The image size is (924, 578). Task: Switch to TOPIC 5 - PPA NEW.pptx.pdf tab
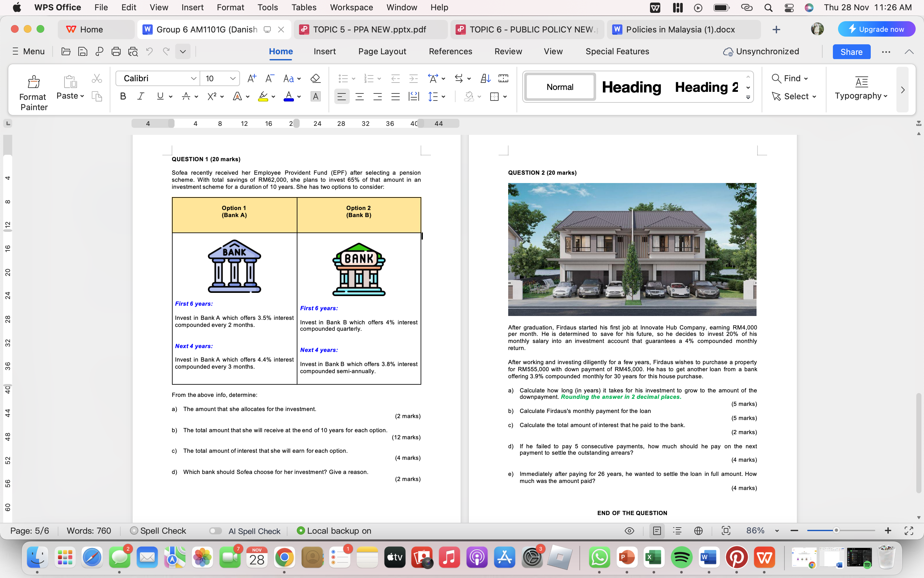coord(370,30)
